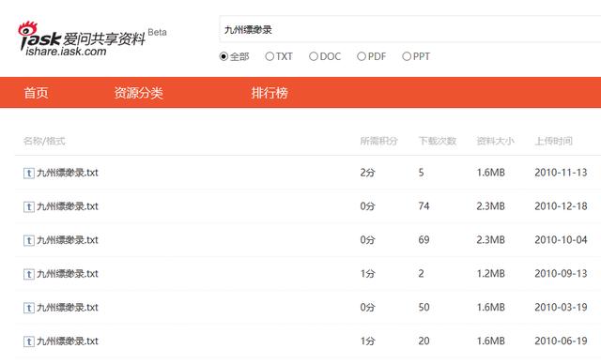Click txt file icon dated 2010-09-13
Image resolution: width=601 pixels, height=364 pixels.
(x=29, y=275)
